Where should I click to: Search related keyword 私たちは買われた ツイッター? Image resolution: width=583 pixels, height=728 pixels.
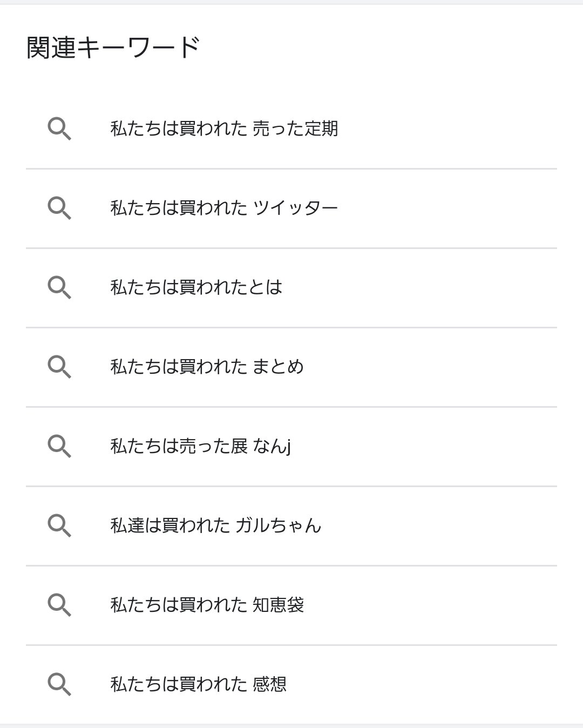click(224, 208)
